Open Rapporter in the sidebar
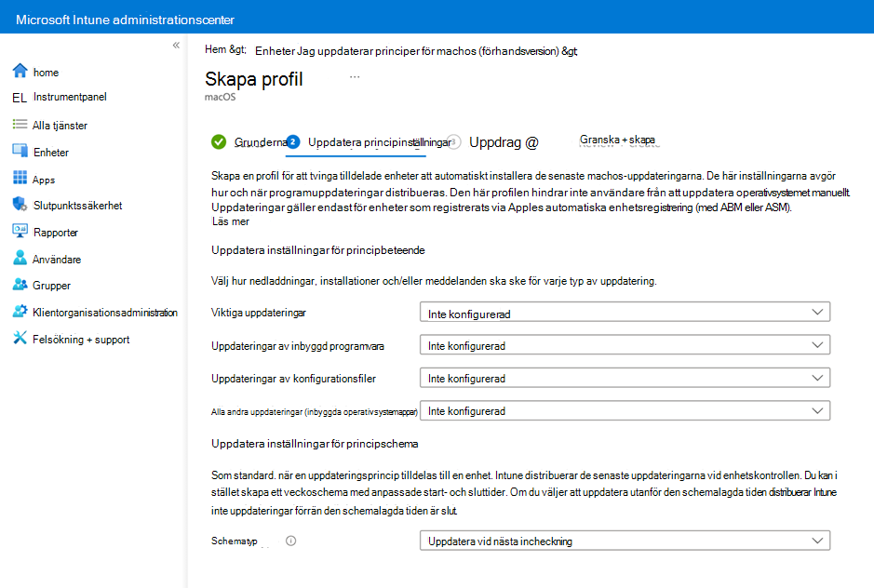This screenshot has height=588, width=874. pyautogui.click(x=56, y=233)
